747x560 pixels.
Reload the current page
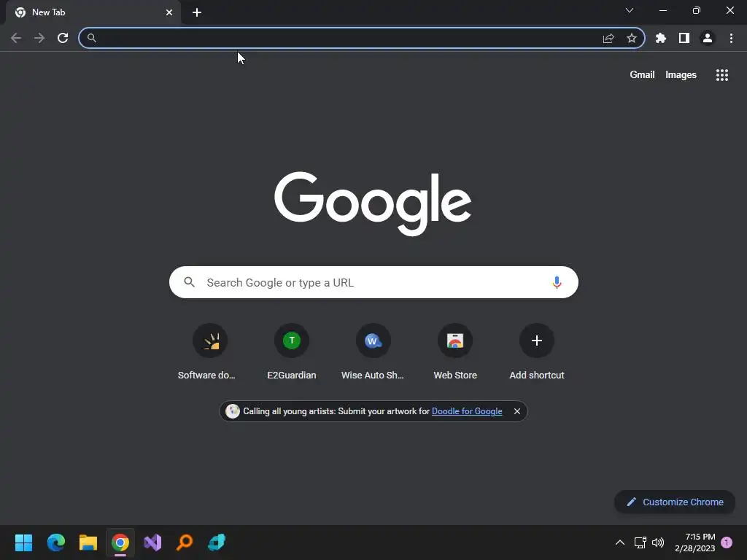[63, 38]
